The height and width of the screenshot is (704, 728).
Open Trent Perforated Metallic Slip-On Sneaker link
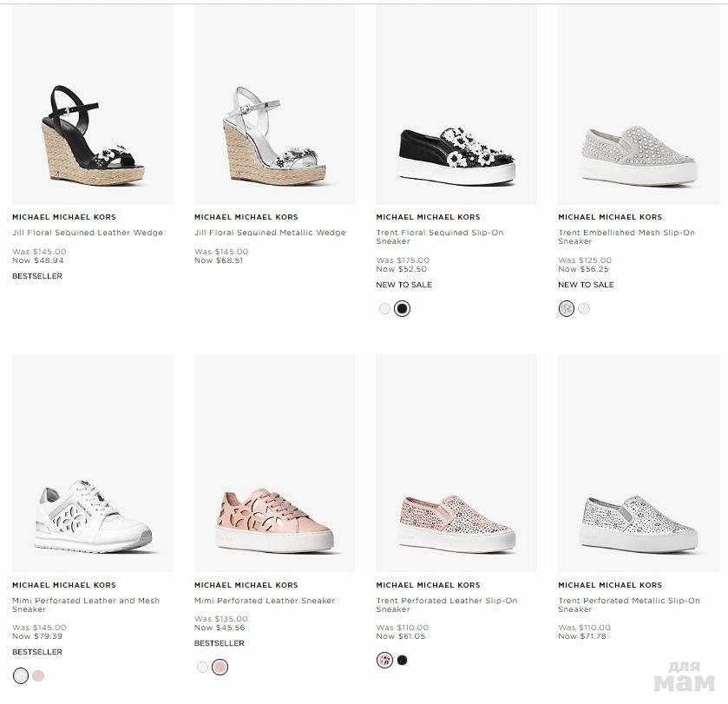628,604
